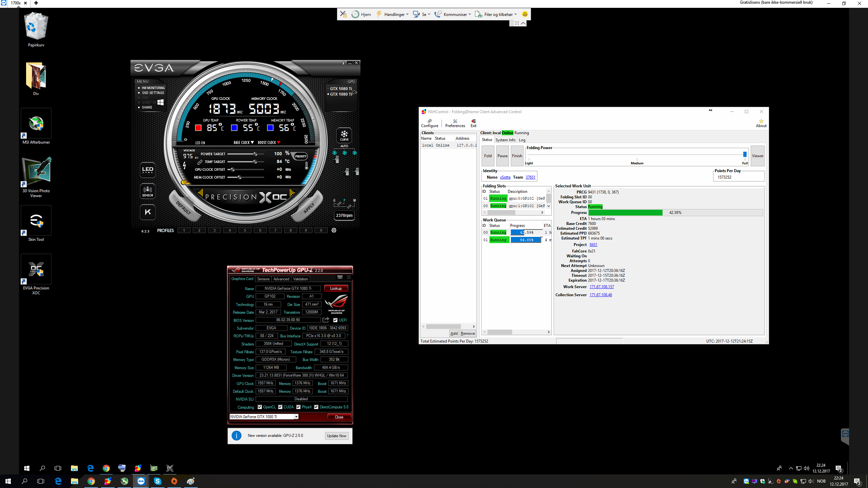Screen dimensions: 868x488
Task: Open Preferences in FAHControl
Action: (455, 123)
